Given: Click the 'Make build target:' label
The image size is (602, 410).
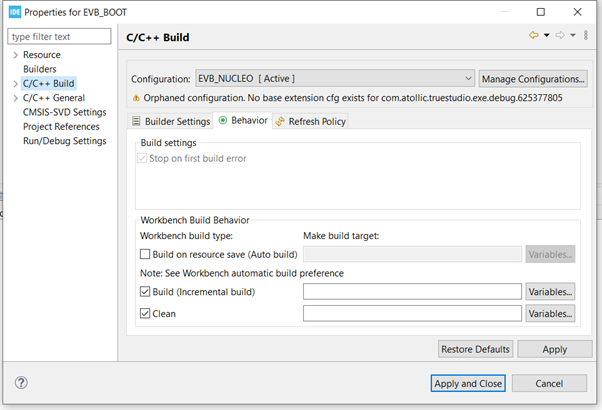Looking at the screenshot, I should coord(341,236).
